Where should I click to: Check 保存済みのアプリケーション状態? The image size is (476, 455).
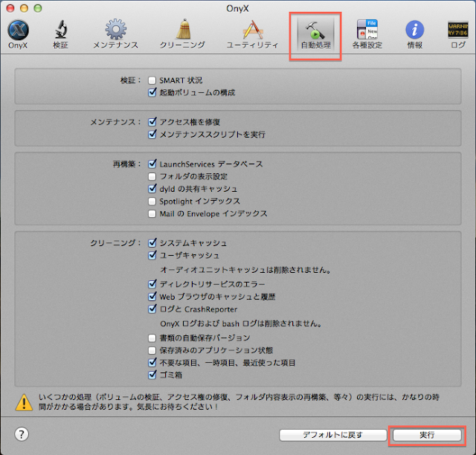152,350
